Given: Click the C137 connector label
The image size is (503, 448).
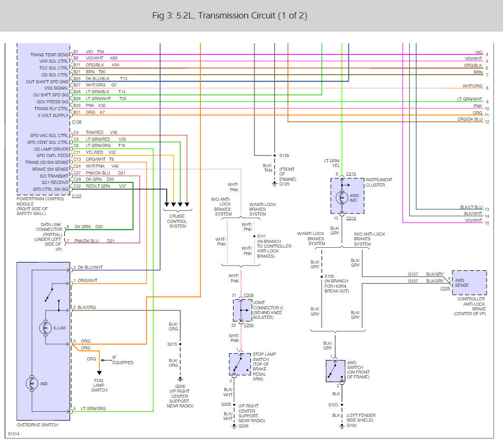Looking at the screenshot, I should click(x=76, y=196).
